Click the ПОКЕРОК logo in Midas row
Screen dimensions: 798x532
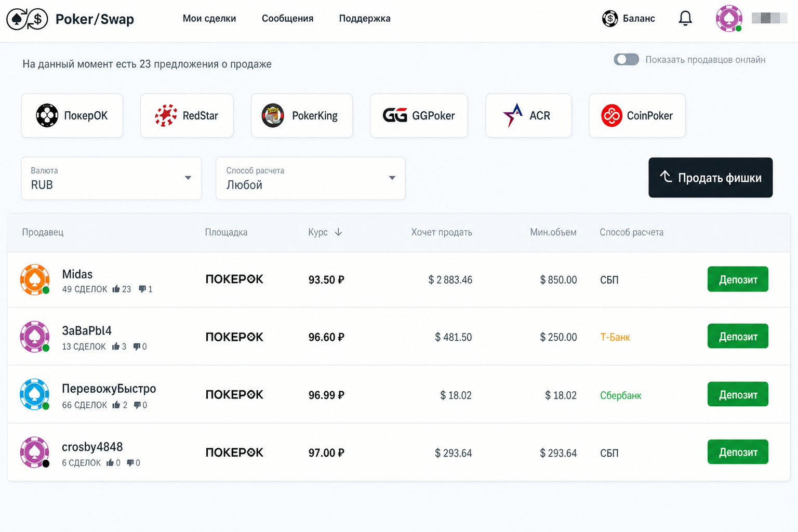click(234, 280)
